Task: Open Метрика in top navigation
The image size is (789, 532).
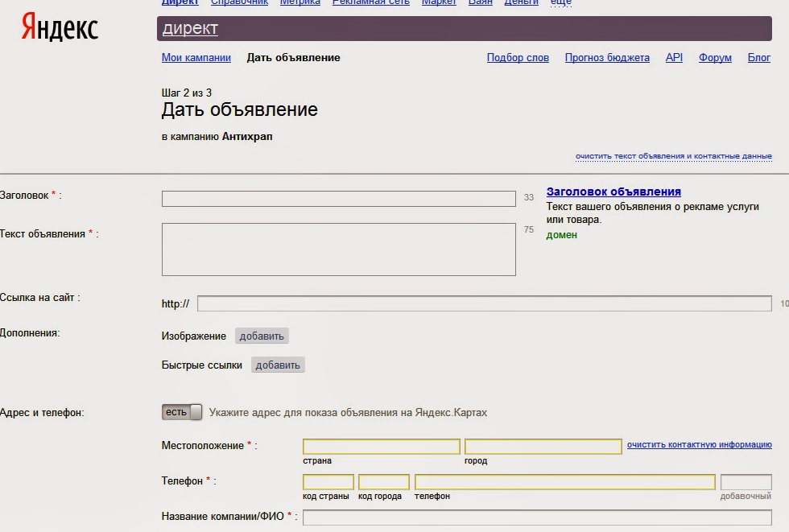Action: (x=299, y=2)
